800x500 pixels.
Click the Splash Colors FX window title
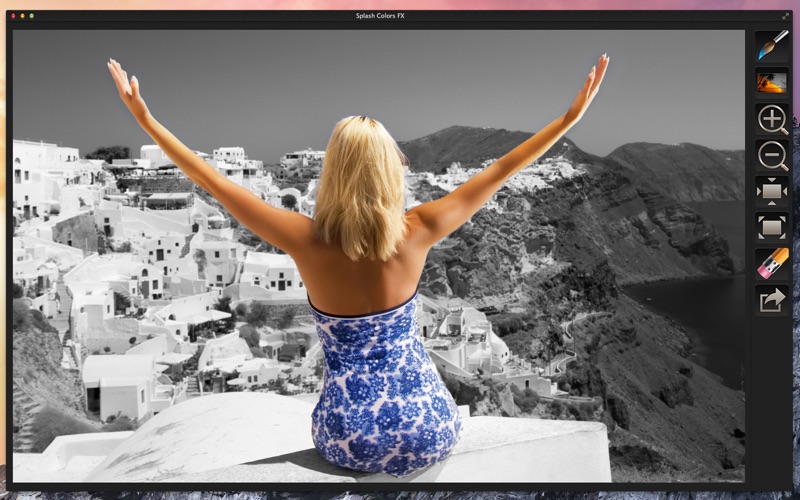point(380,16)
